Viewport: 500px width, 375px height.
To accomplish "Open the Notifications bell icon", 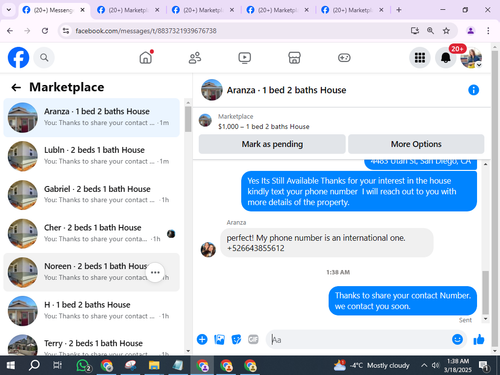I will click(446, 58).
